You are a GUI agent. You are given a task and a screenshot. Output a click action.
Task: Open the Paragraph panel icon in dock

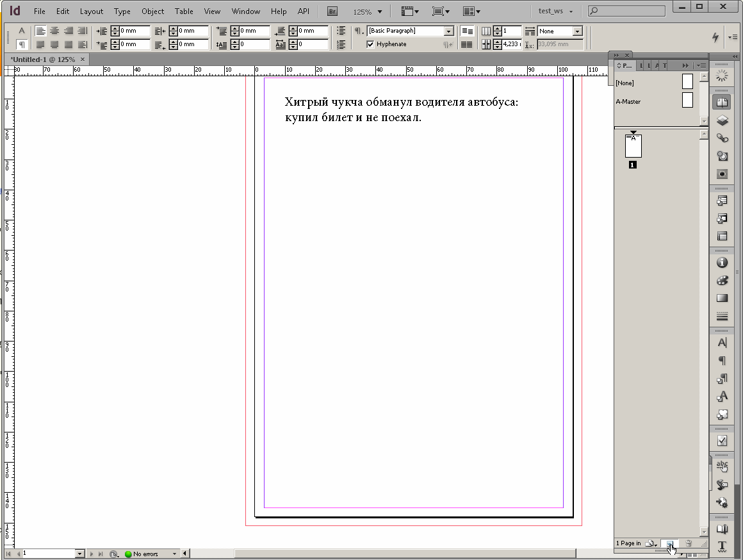[722, 360]
